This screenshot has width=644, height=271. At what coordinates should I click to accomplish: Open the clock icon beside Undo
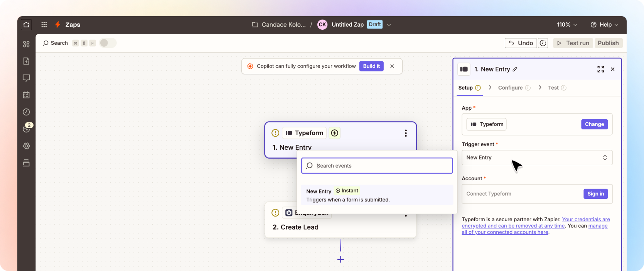pos(543,43)
